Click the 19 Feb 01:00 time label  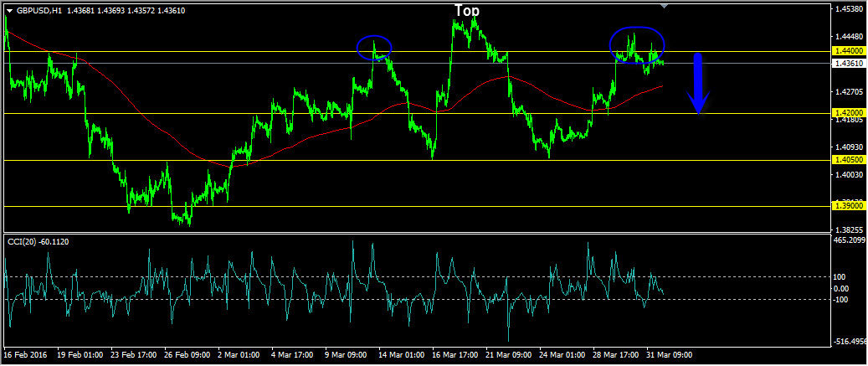tap(80, 354)
